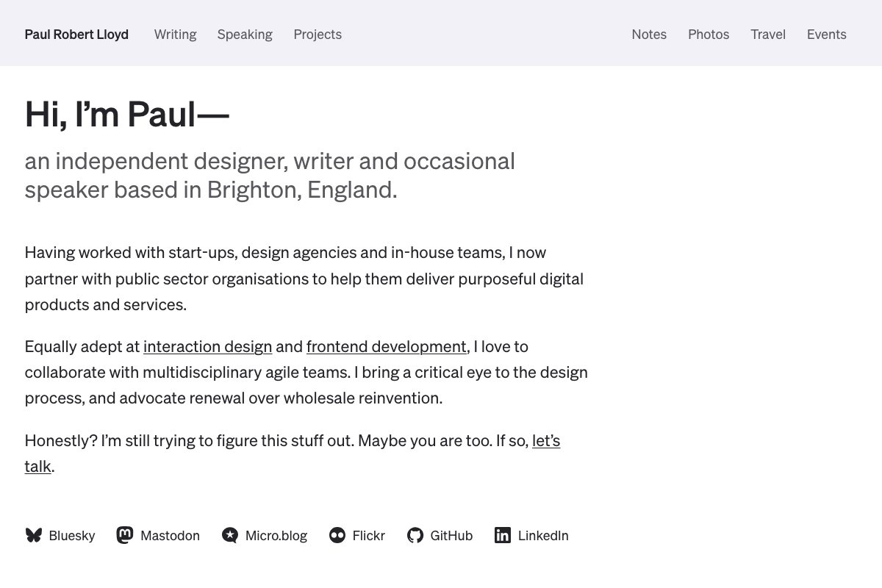
Task: Click the Mastodon logo icon
Action: click(125, 535)
